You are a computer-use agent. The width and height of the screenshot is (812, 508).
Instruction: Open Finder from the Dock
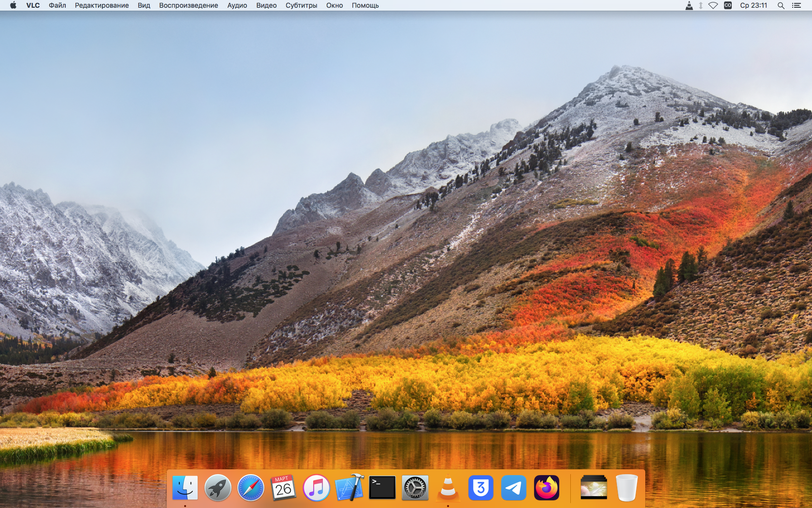click(x=186, y=488)
